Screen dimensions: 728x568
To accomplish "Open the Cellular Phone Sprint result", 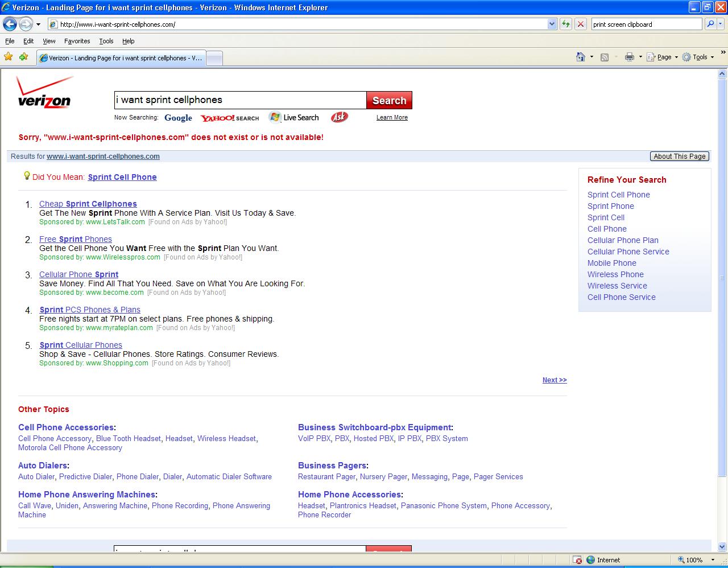I will pos(78,274).
